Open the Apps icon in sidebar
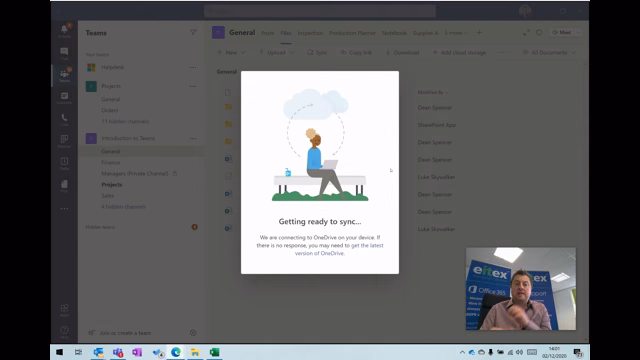The width and height of the screenshot is (640, 360). coord(64,310)
